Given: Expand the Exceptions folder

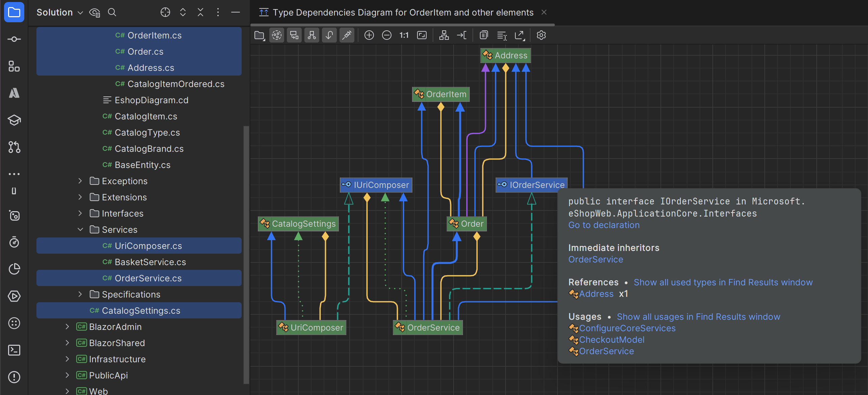Looking at the screenshot, I should [80, 181].
